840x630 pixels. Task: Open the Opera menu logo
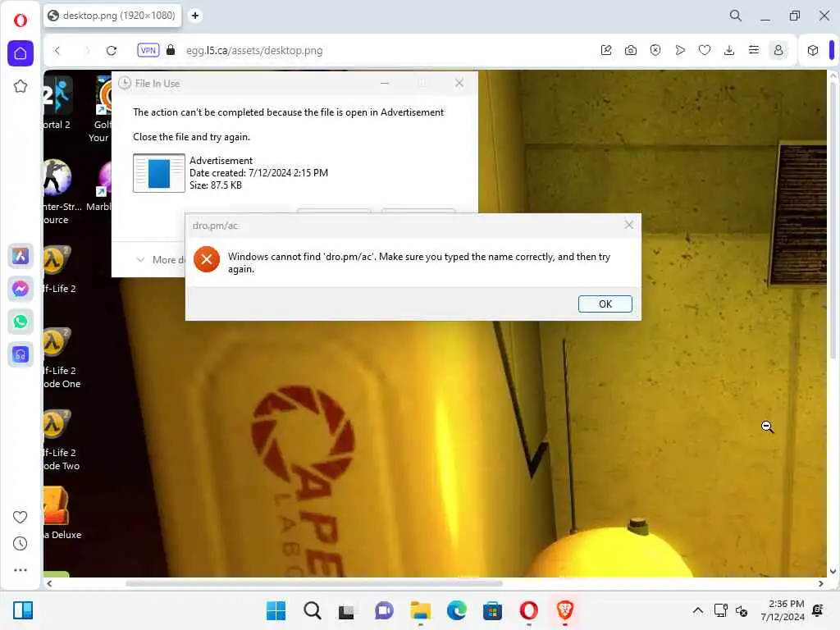tap(21, 21)
